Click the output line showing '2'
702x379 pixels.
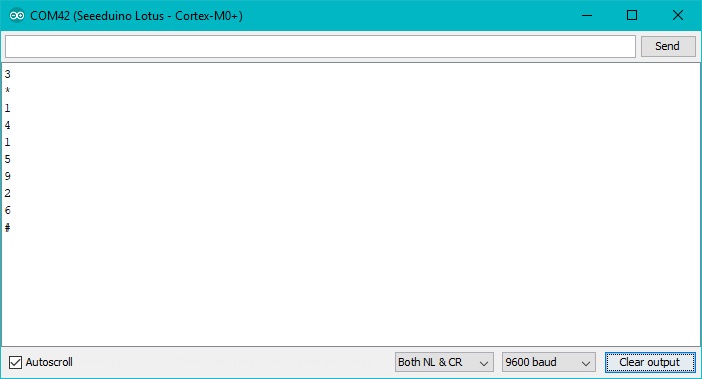[7, 193]
